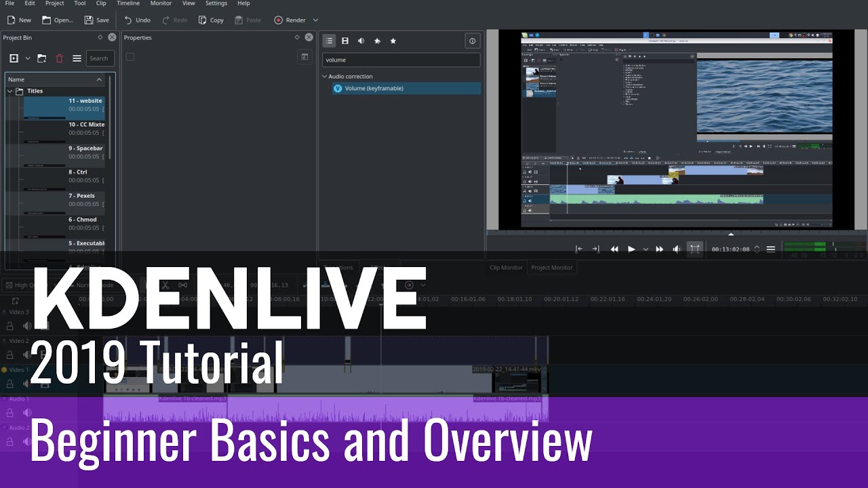Click the monitor timecode 00:13:02:08
Viewport: 868px width, 488px height.
730,249
